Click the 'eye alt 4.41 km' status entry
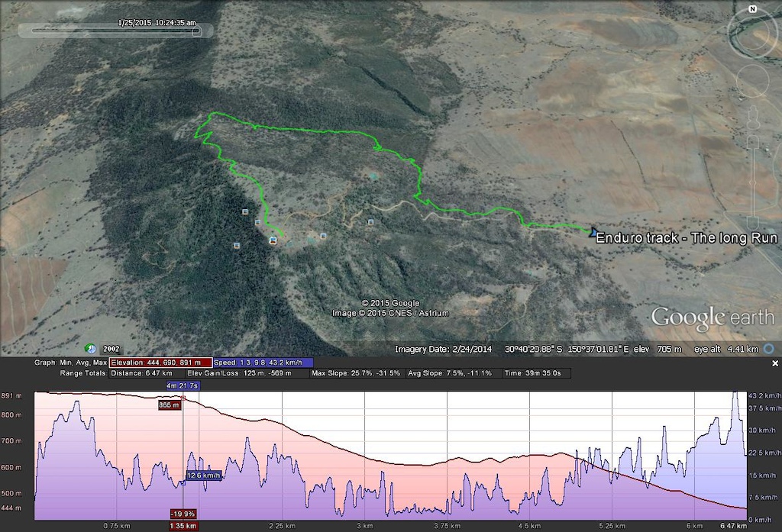The width and height of the screenshot is (782, 532). pos(727,349)
